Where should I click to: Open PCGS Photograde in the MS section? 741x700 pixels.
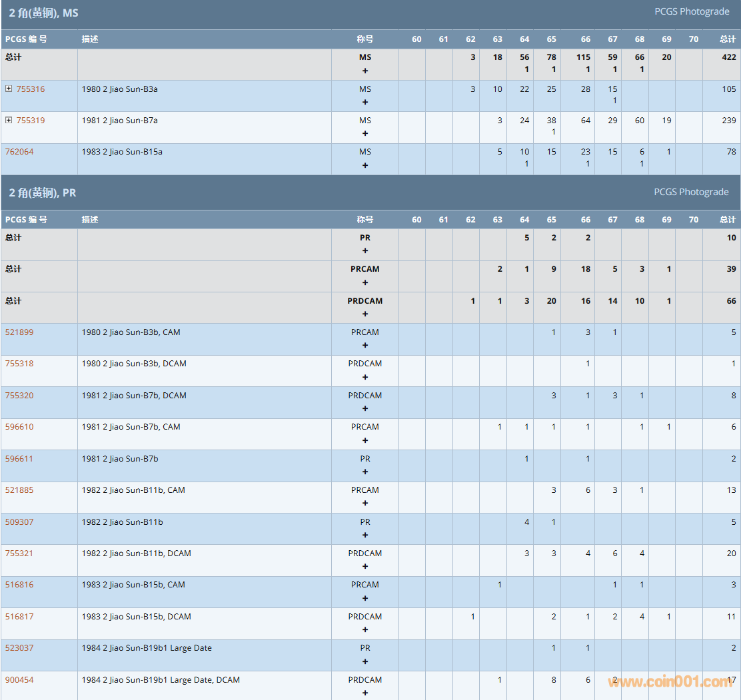pos(691,11)
